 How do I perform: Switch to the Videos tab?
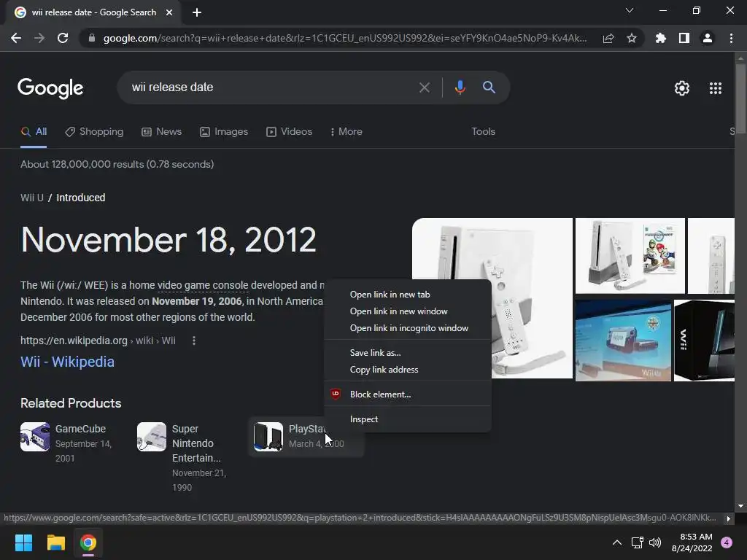[x=289, y=132]
